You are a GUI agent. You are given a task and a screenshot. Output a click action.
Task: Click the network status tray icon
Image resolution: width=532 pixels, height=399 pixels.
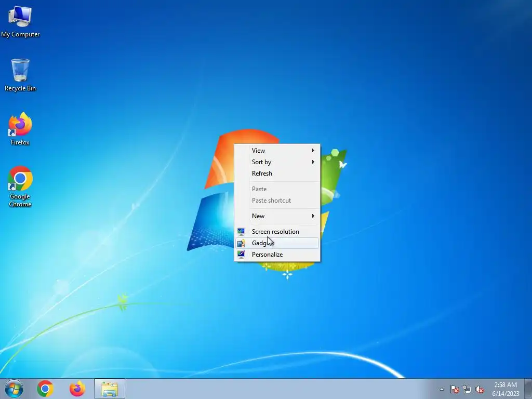(x=467, y=389)
